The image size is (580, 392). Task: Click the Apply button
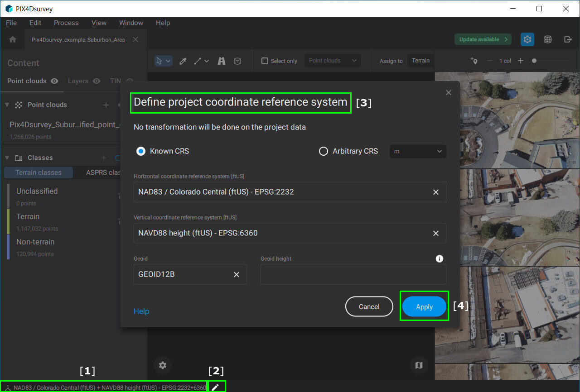424,306
